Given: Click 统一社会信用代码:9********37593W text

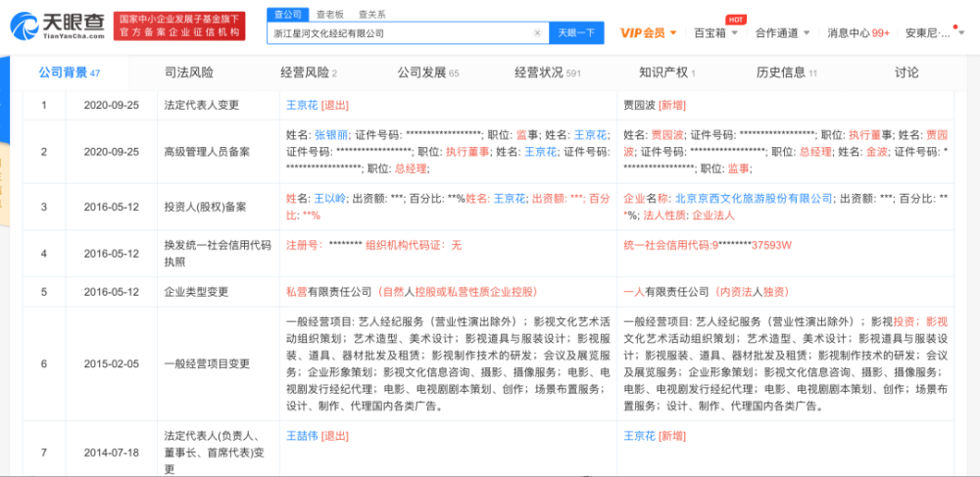Looking at the screenshot, I should pyautogui.click(x=708, y=246).
